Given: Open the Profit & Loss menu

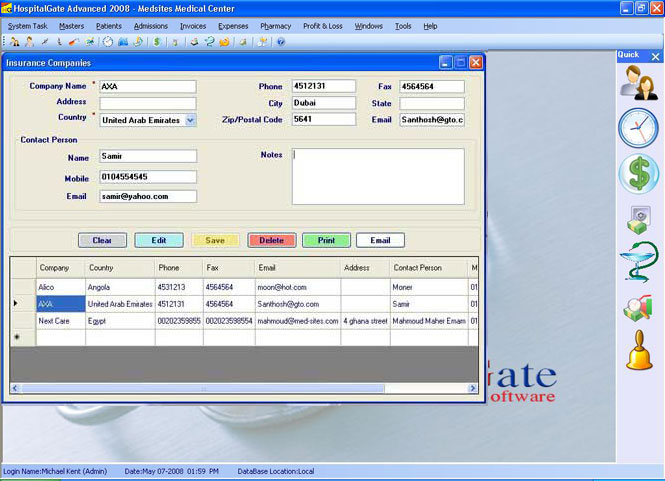Looking at the screenshot, I should click(322, 25).
